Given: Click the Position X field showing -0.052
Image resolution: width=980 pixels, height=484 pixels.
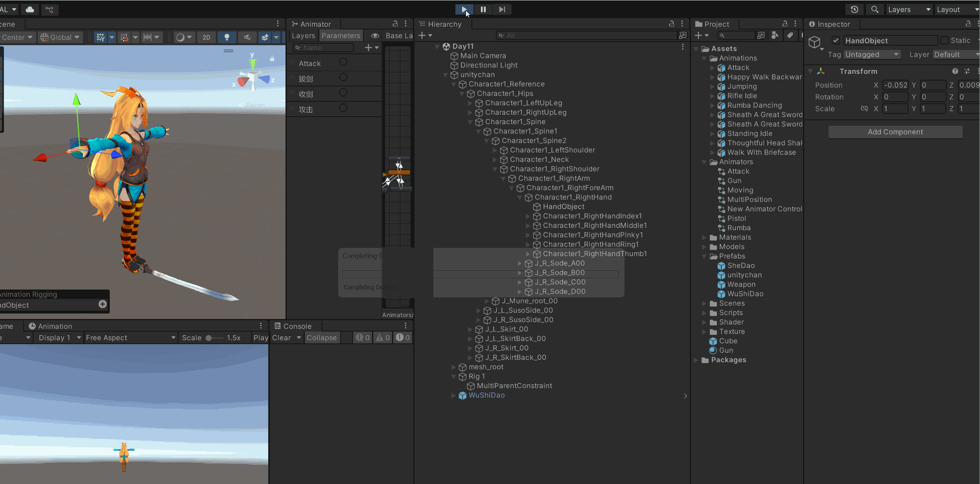Looking at the screenshot, I should pos(895,85).
